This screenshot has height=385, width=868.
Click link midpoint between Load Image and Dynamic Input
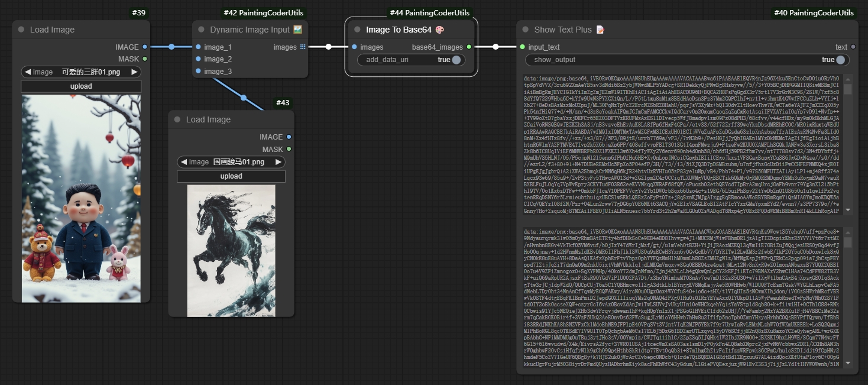click(x=171, y=47)
